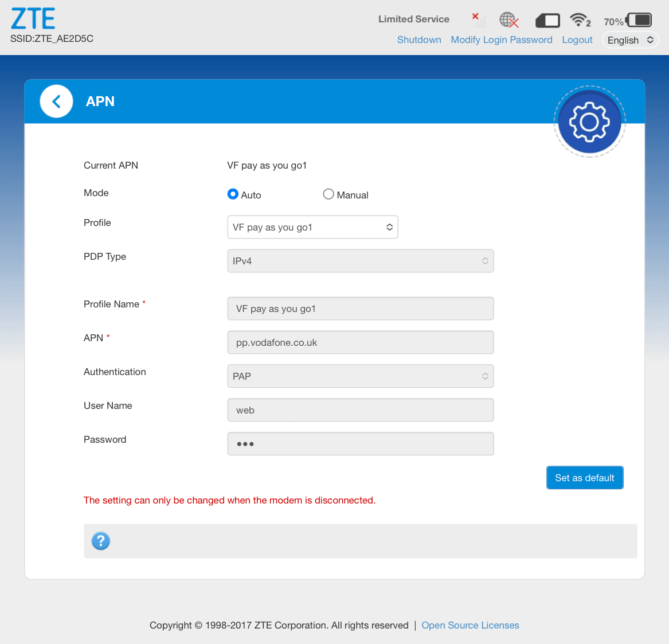
Task: Select the Auto mode radio button
Action: tap(233, 194)
